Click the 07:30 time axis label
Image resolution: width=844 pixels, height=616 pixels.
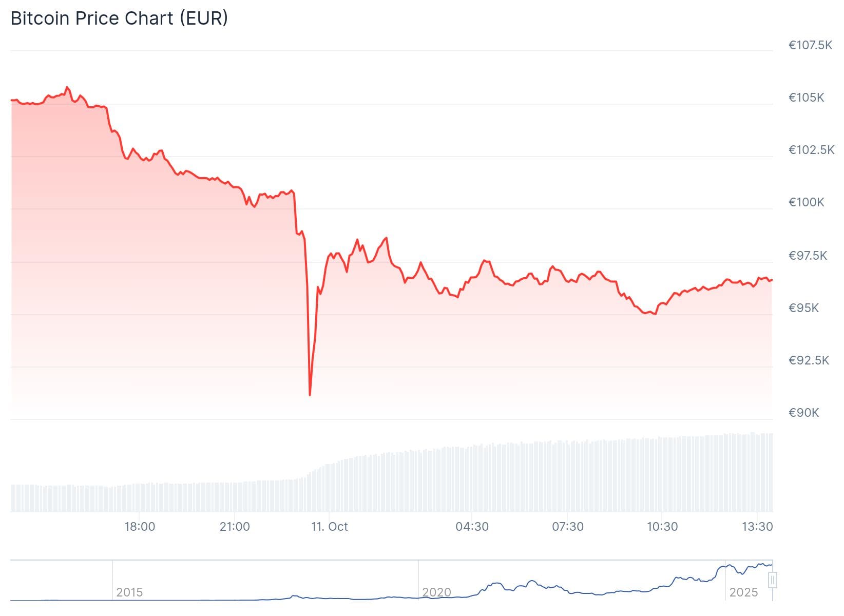point(567,527)
